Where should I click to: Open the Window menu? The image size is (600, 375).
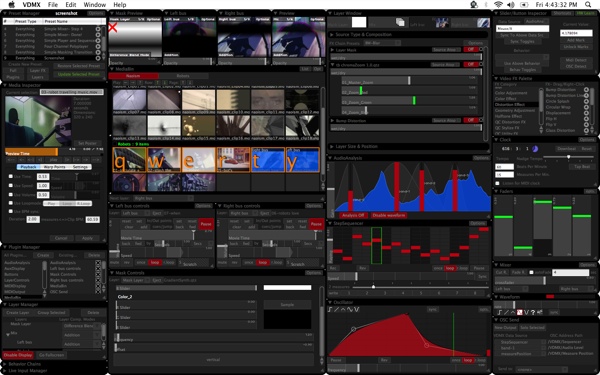click(x=95, y=5)
